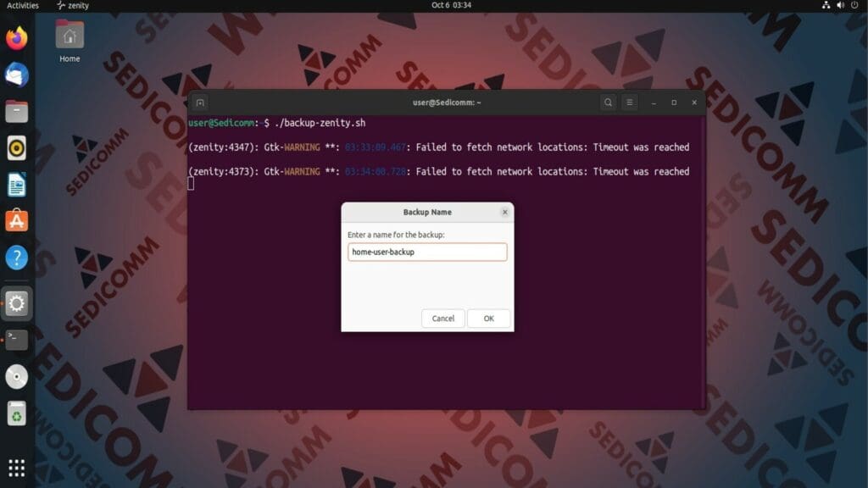868x488 pixels.
Task: Open the Show Applications grid
Action: click(16, 467)
